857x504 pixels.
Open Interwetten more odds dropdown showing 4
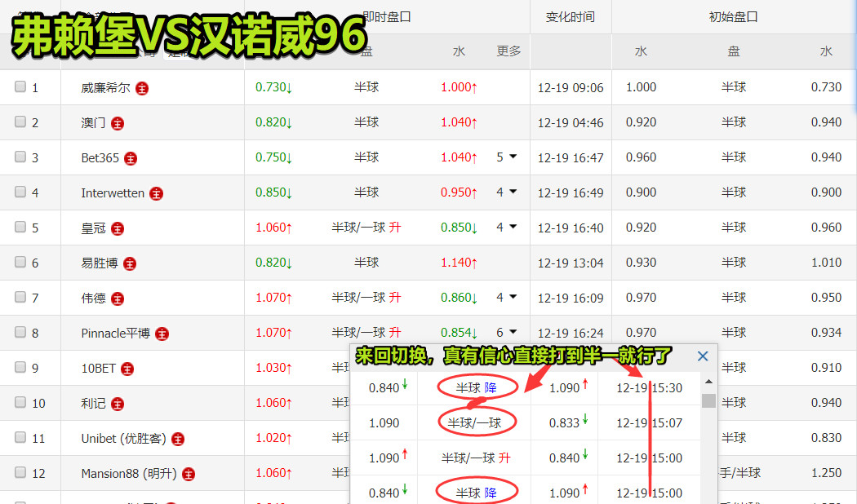507,192
